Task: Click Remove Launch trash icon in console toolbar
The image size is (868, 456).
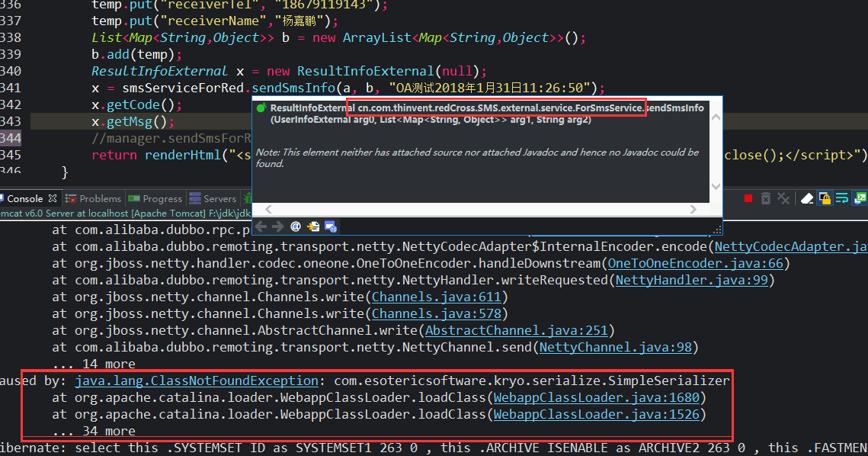Action: 766,198
